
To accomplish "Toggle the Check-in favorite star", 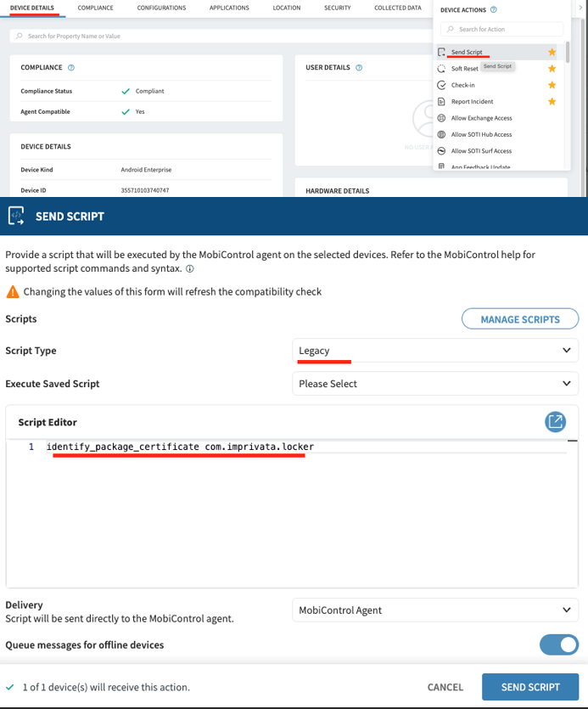I will (x=552, y=85).
